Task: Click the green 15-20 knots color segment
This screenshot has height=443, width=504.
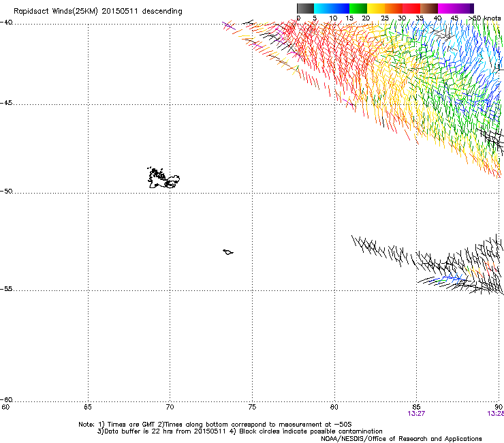Action: (x=358, y=8)
